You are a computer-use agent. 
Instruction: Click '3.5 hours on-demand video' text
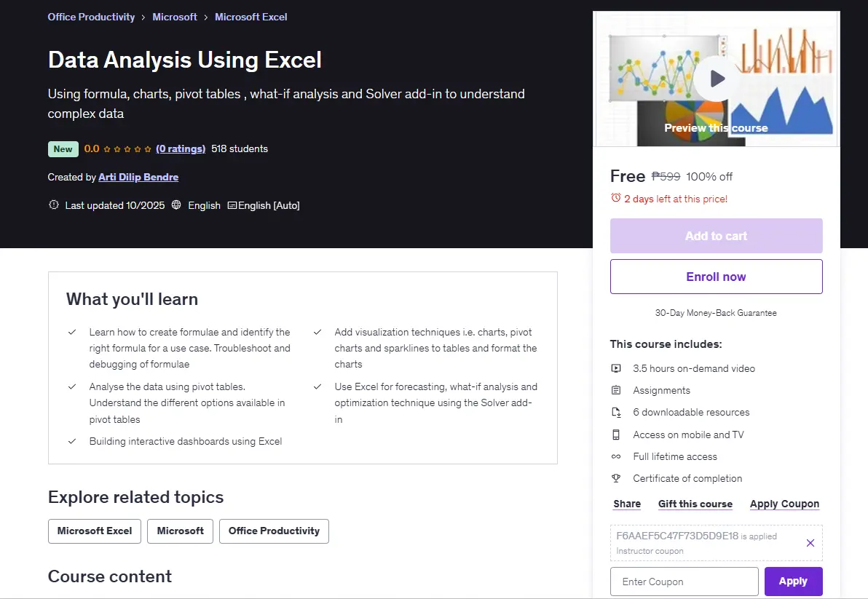(x=694, y=368)
